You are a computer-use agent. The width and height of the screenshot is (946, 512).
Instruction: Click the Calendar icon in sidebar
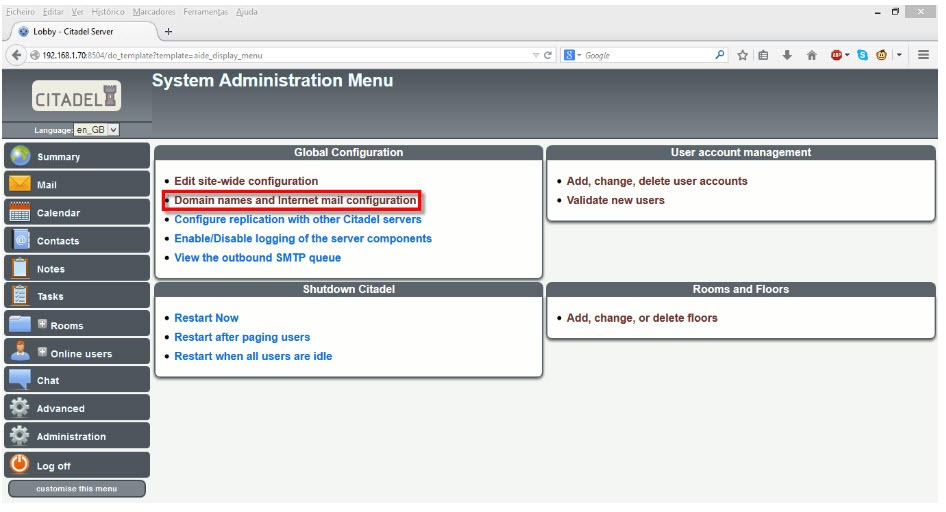tap(20, 212)
